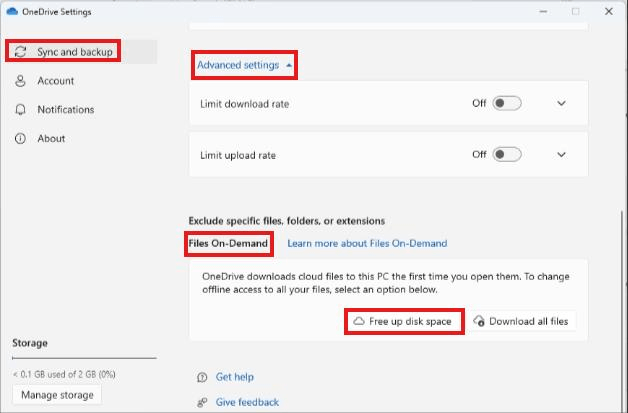The image size is (628, 413).
Task: Open Learn more about Files On-Demand link
Action: tap(367, 244)
